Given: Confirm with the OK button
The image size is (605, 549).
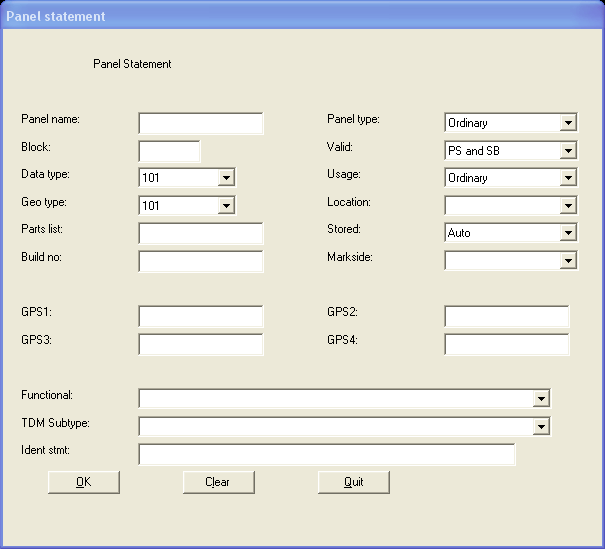Looking at the screenshot, I should [84, 482].
